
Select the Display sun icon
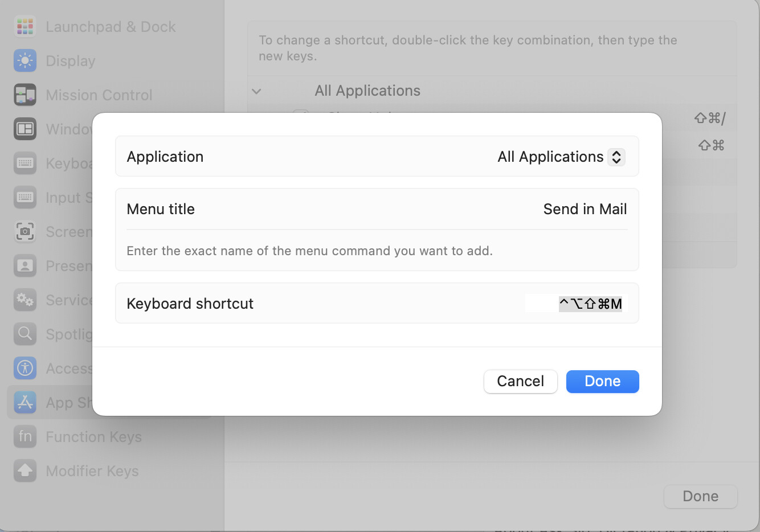pos(25,61)
